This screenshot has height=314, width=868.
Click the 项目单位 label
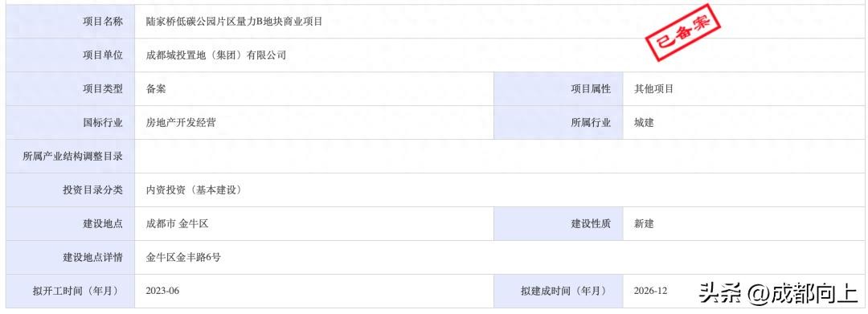point(103,55)
